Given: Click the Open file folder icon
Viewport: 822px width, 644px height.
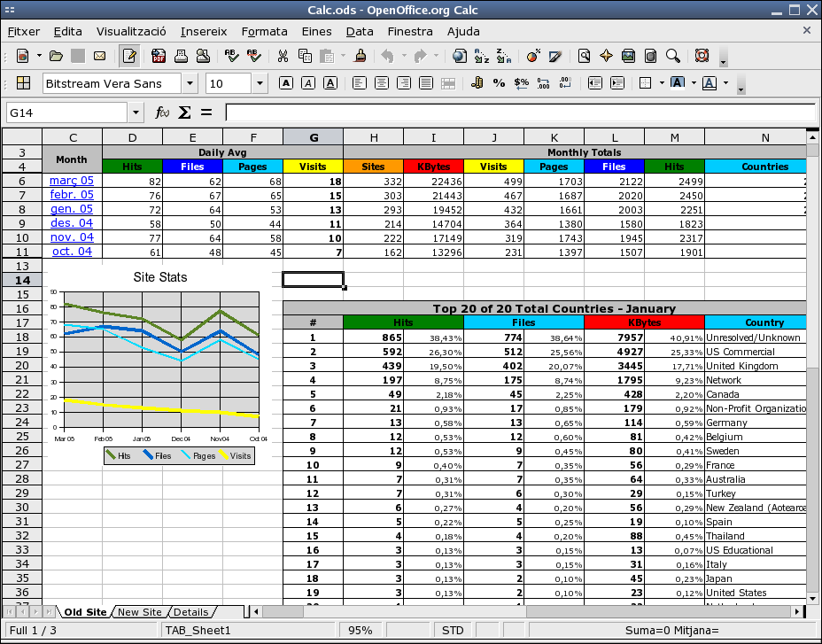Looking at the screenshot, I should (x=56, y=56).
